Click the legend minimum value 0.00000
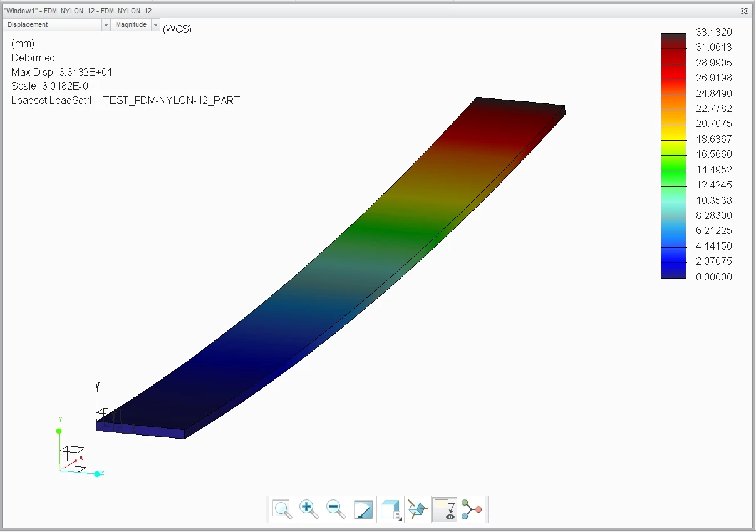Viewport: 756px width, 532px height. (714, 277)
